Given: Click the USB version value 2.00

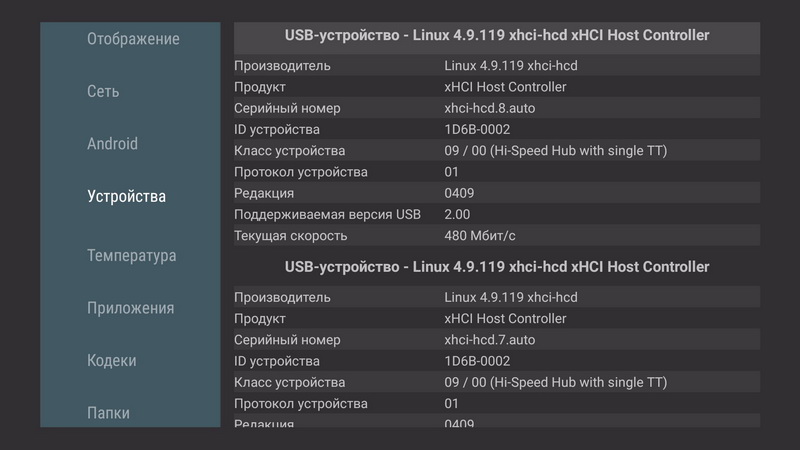Looking at the screenshot, I should pos(457,214).
